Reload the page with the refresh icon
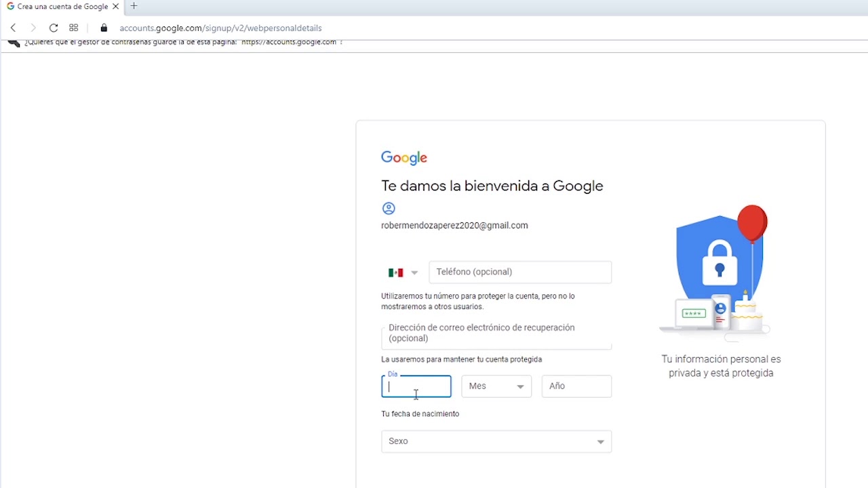 point(54,28)
